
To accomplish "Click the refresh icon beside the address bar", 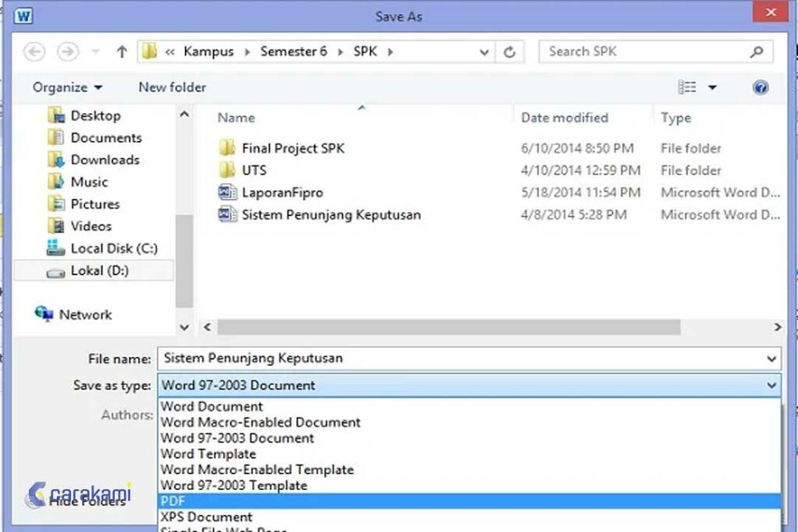I will tap(510, 51).
